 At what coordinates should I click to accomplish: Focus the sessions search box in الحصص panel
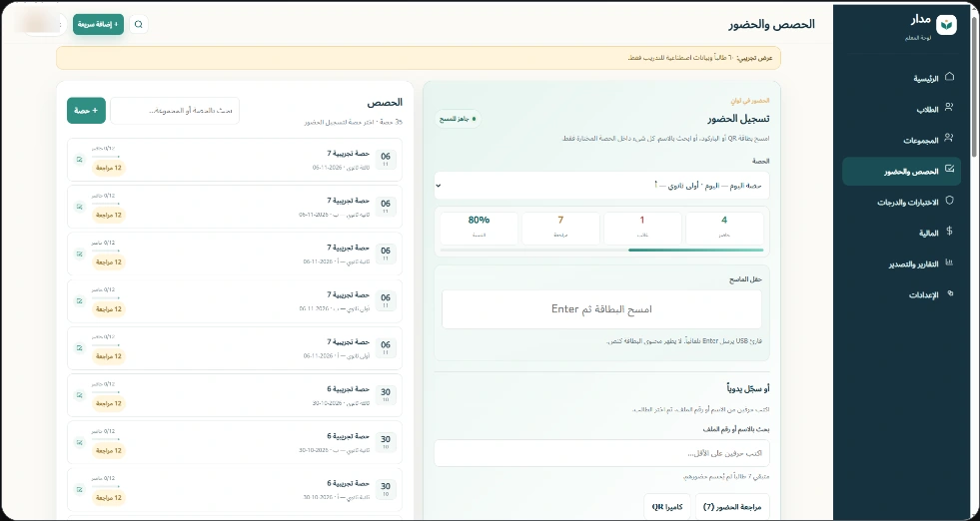pos(175,111)
